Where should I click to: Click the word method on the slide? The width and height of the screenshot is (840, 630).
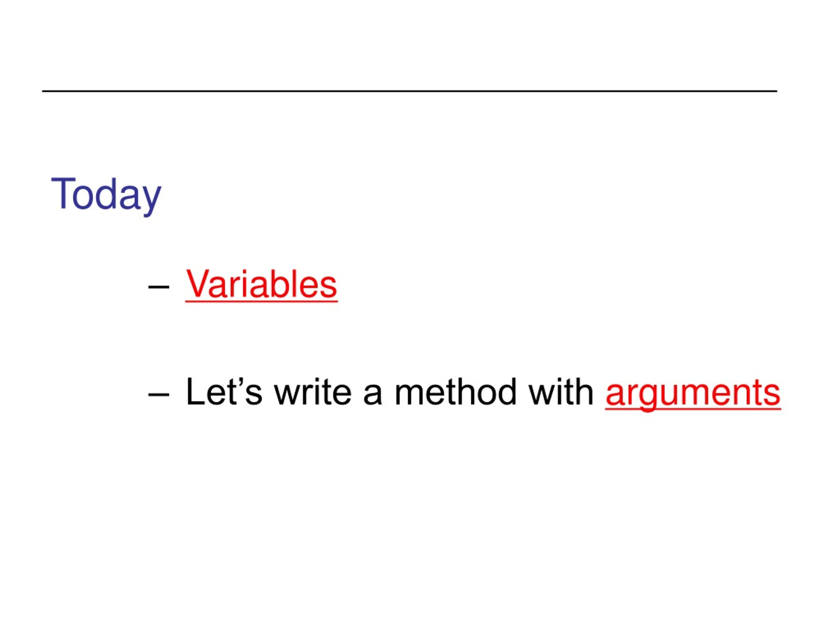coord(455,392)
